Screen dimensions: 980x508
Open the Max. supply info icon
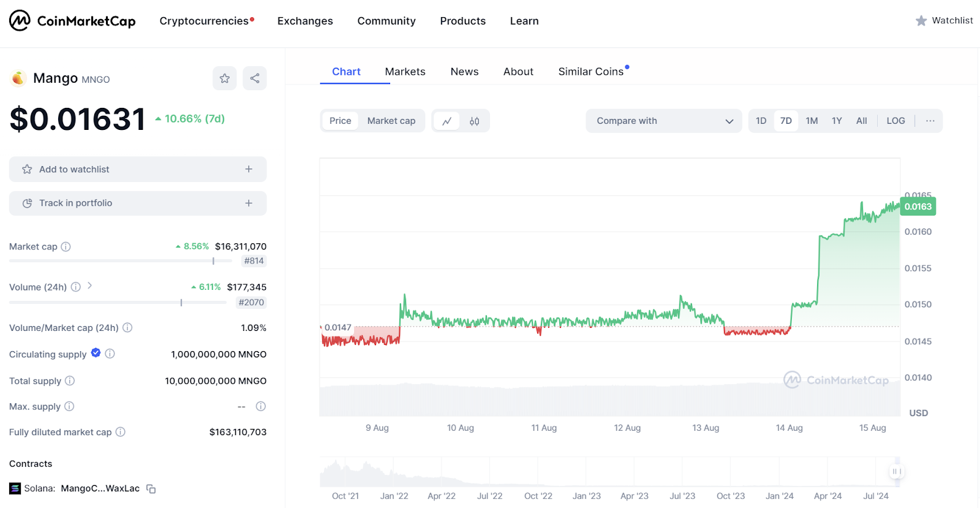point(69,406)
